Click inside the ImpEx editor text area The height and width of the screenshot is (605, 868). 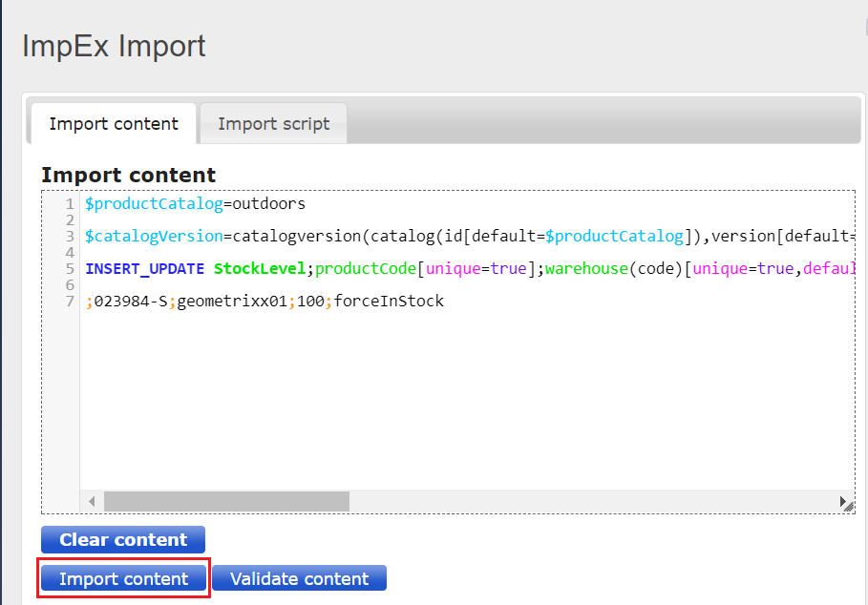pos(430,382)
